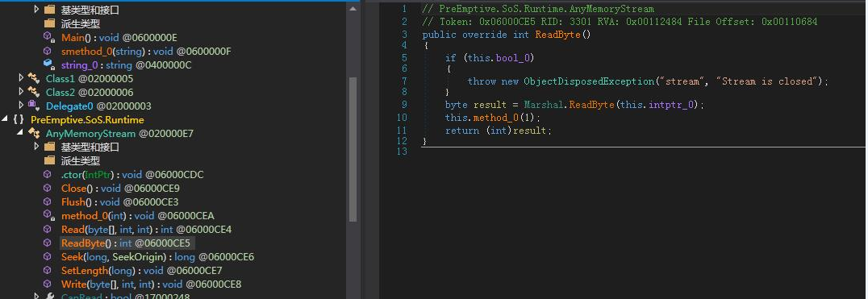Click the method icon beside Seek(long, SeekOrigin)

pyautogui.click(x=48, y=257)
